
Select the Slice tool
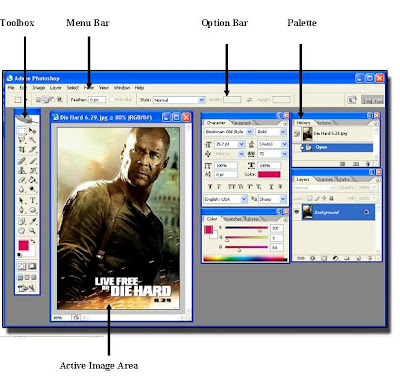[x=32, y=149]
